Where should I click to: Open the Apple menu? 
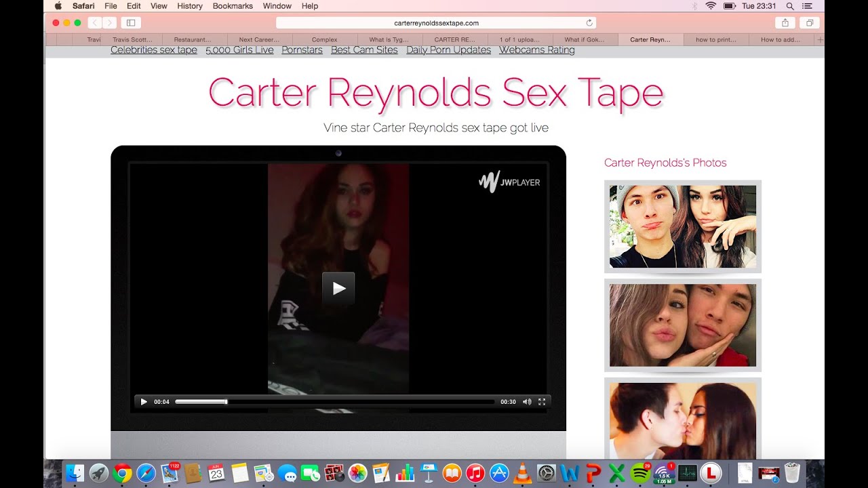tap(58, 5)
